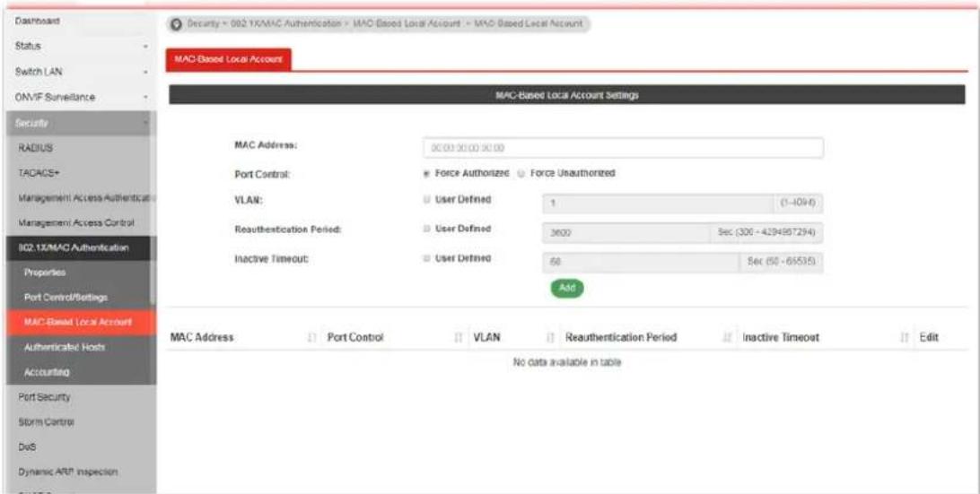Sort table by VLAN column
This screenshot has height=494, width=980.
513,337
